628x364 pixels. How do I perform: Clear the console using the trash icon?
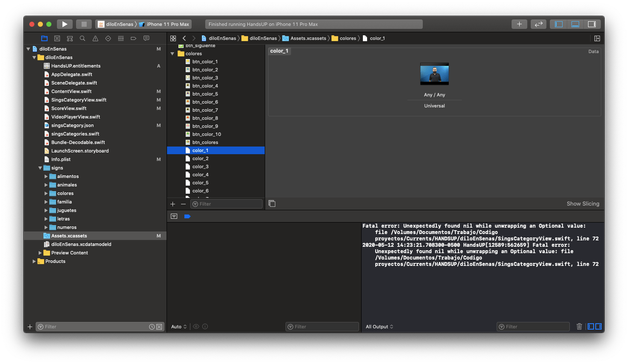pos(579,326)
